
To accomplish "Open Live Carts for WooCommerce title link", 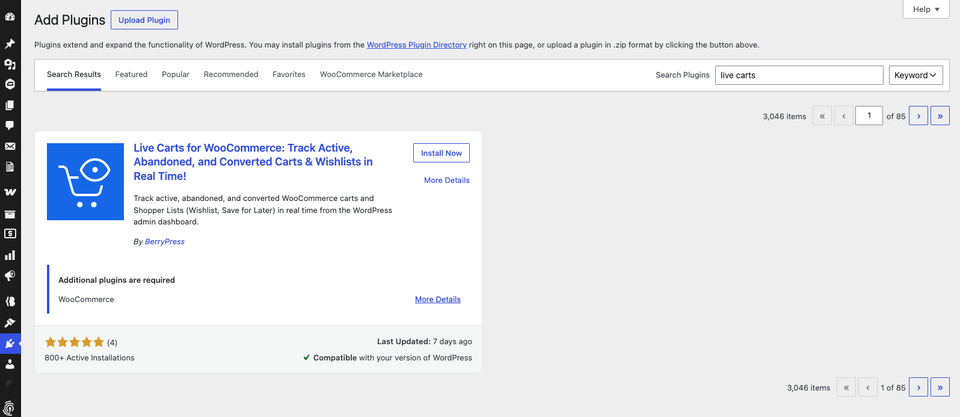I will (x=253, y=162).
